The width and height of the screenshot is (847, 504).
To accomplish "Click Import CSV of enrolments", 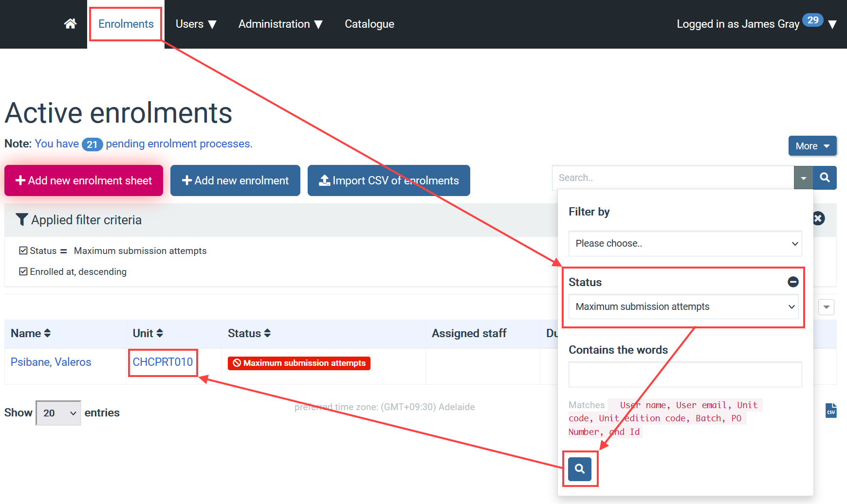I will click(388, 180).
